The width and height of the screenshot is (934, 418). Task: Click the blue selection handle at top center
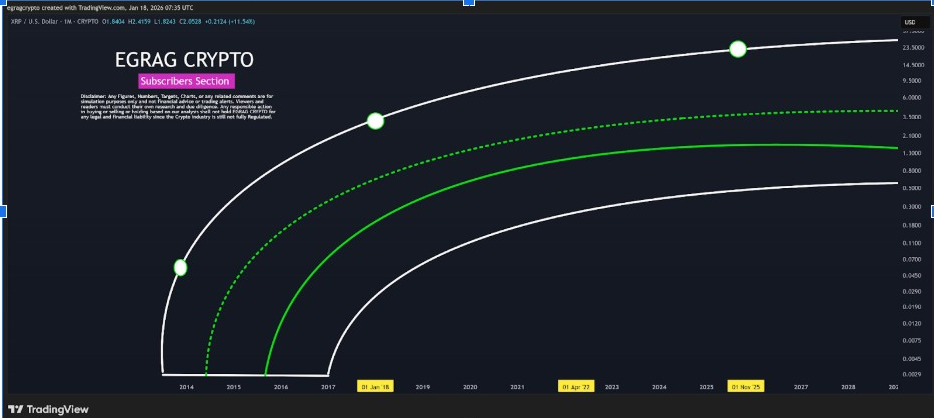pyautogui.click(x=469, y=2)
